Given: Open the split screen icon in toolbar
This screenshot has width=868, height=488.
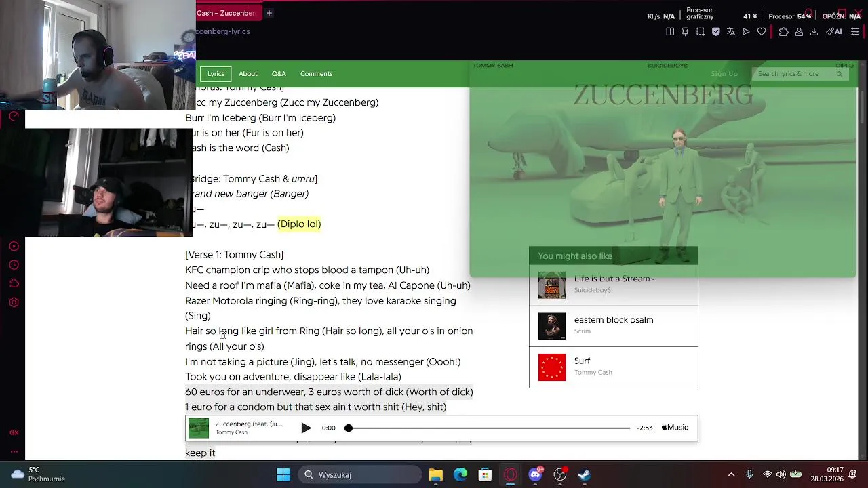Looking at the screenshot, I should coord(670,31).
